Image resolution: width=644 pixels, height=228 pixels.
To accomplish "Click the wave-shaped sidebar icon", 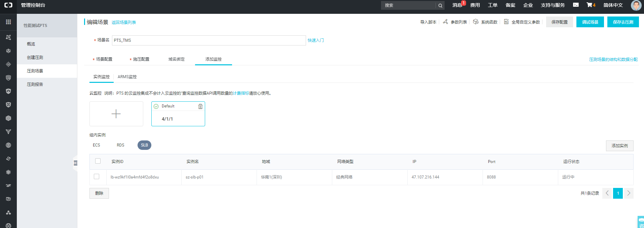I will tap(8, 186).
